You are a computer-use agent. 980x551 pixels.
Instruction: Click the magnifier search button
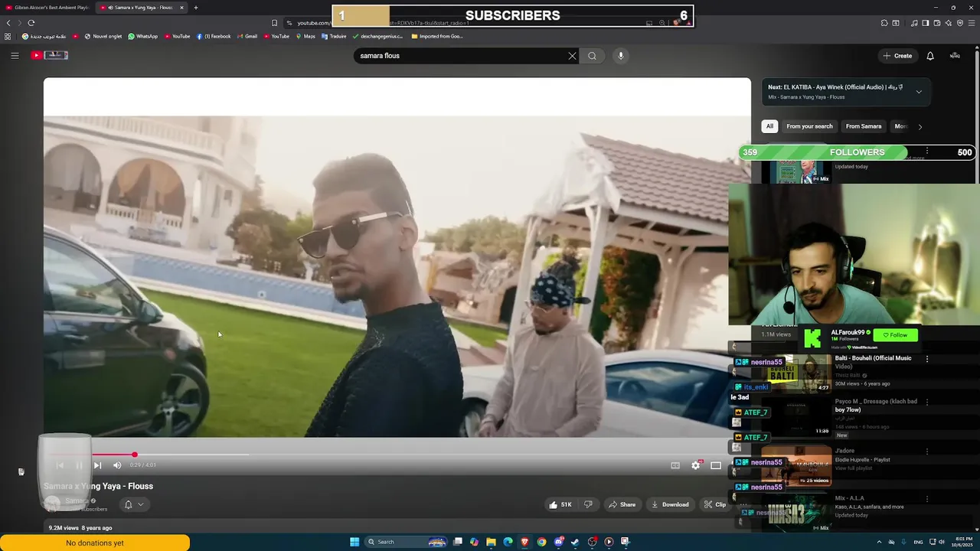[592, 56]
